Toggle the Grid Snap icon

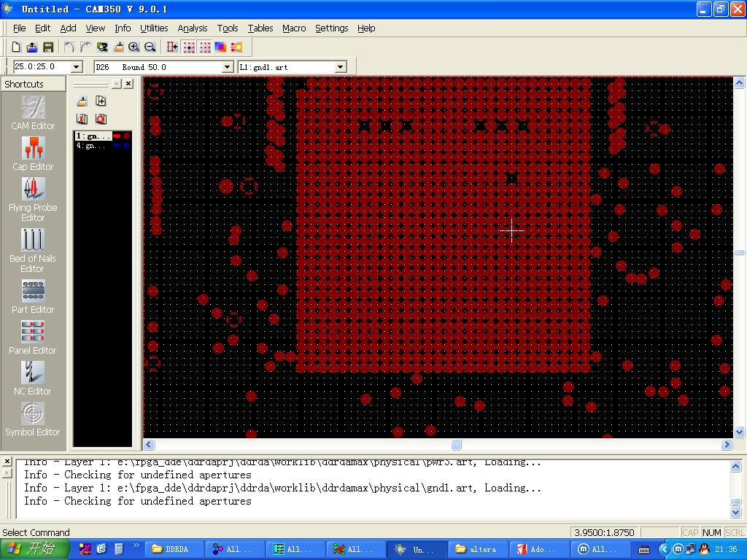[189, 47]
